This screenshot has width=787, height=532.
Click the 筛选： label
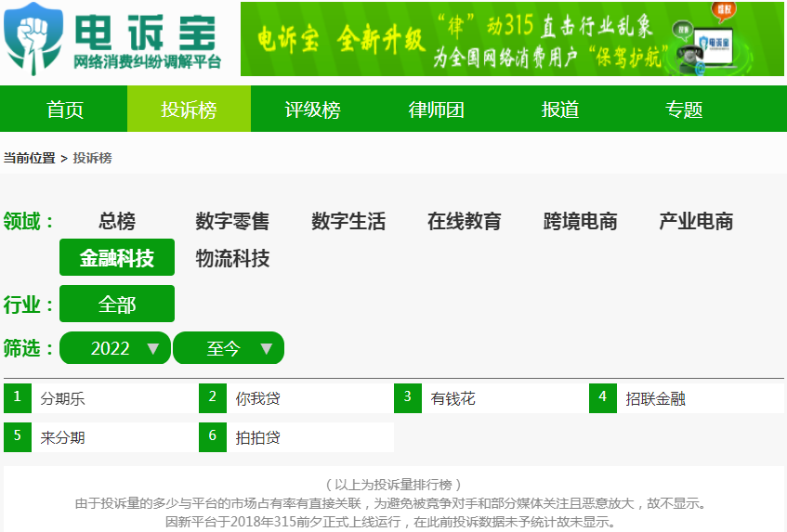(x=29, y=348)
